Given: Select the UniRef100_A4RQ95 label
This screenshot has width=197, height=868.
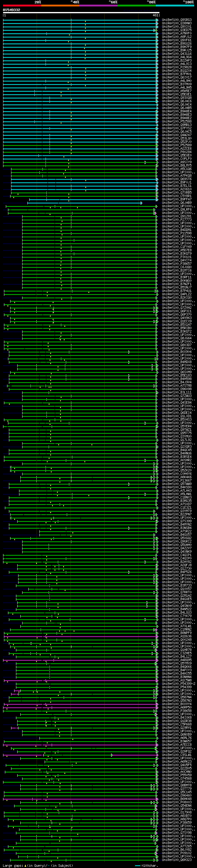Looking at the screenshot, I should [177, 660].
